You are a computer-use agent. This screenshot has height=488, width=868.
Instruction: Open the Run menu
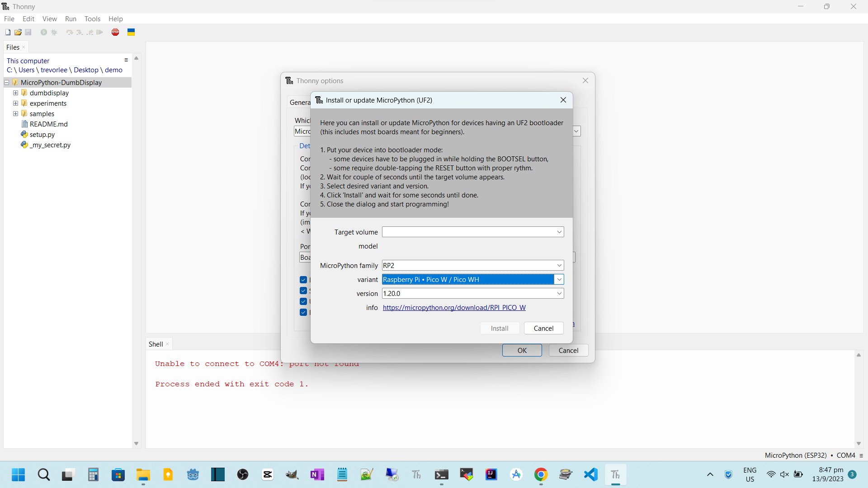pos(71,19)
